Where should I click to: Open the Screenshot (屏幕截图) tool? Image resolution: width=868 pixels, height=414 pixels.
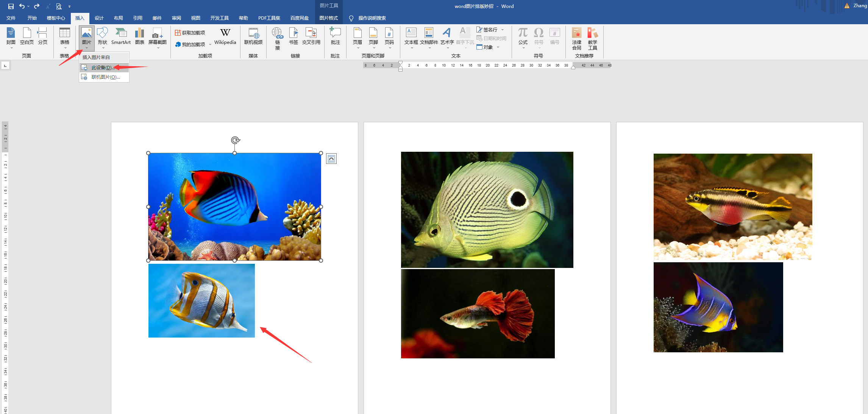coord(158,37)
